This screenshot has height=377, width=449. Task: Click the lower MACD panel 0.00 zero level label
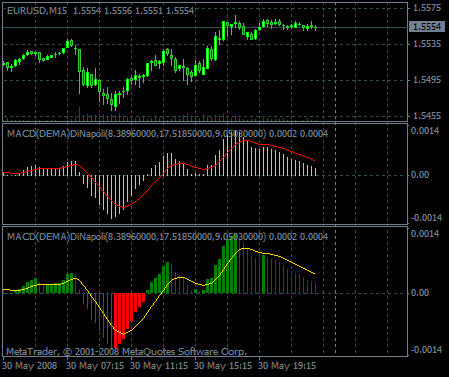420,293
